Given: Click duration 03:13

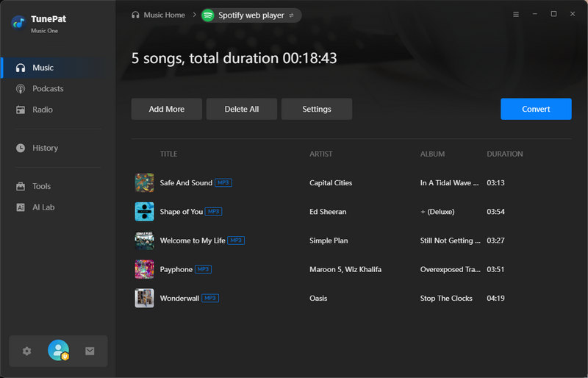Looking at the screenshot, I should pos(495,183).
